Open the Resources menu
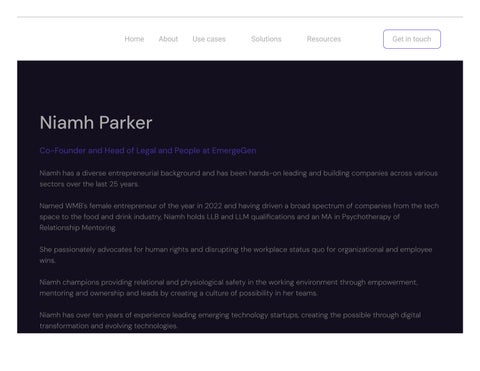The height and width of the screenshot is (371, 480). (x=324, y=39)
